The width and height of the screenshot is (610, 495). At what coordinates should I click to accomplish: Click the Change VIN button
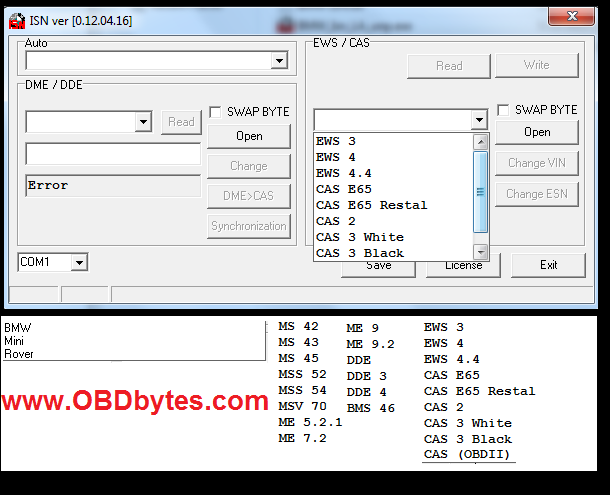537,163
